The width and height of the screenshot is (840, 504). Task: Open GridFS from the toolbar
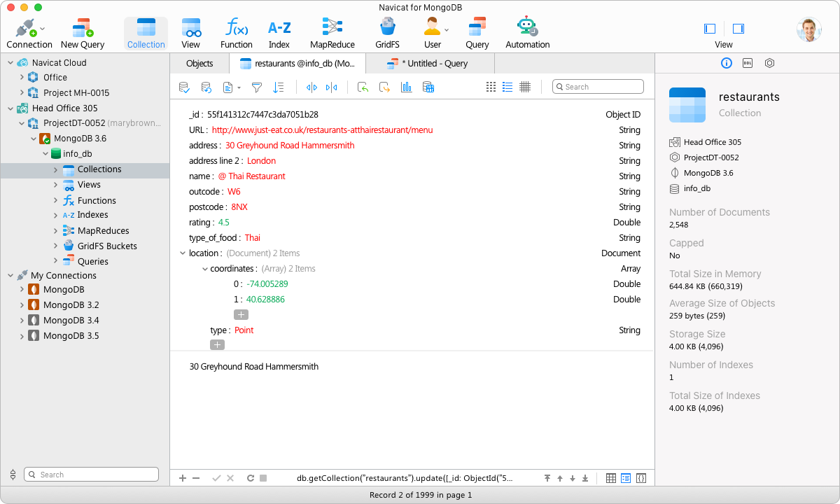(x=387, y=34)
